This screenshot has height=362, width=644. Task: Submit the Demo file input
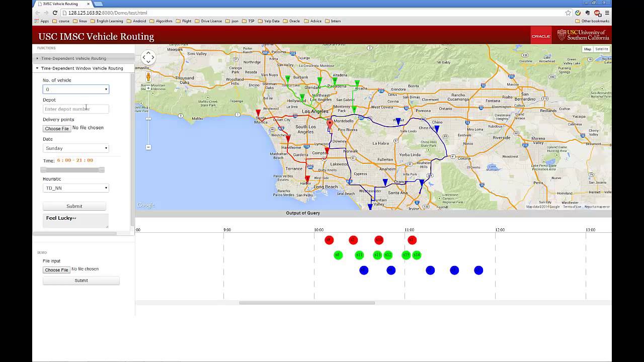(x=81, y=281)
